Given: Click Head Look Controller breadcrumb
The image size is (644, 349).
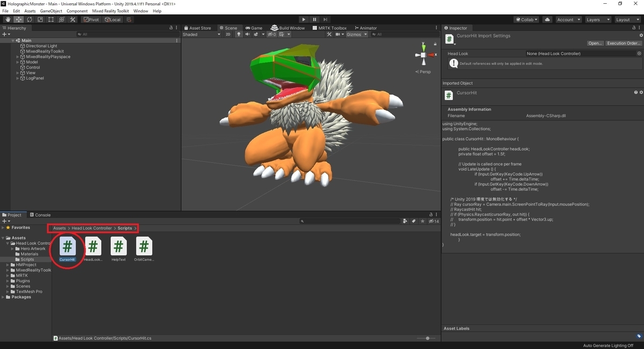Looking at the screenshot, I should click(92, 228).
